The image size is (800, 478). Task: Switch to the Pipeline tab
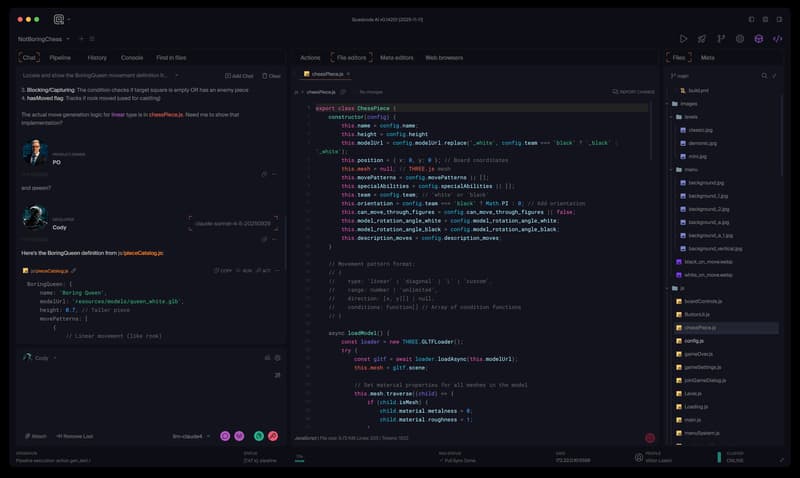pyautogui.click(x=60, y=58)
